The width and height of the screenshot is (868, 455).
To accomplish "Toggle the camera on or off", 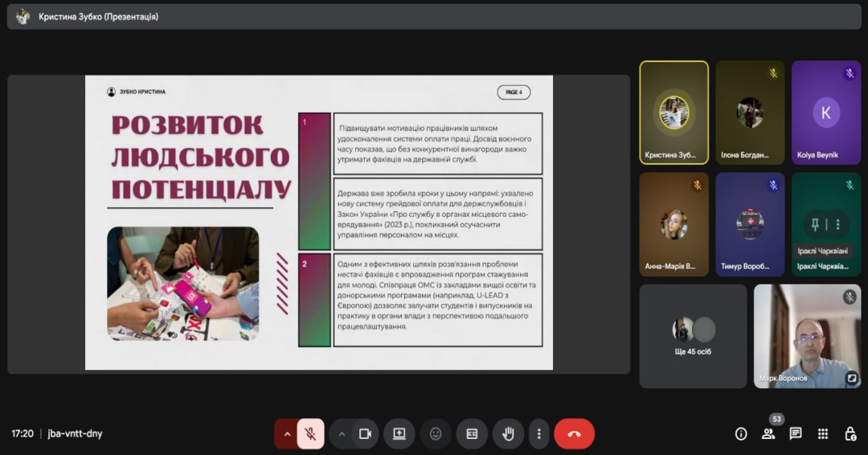I will tap(365, 434).
